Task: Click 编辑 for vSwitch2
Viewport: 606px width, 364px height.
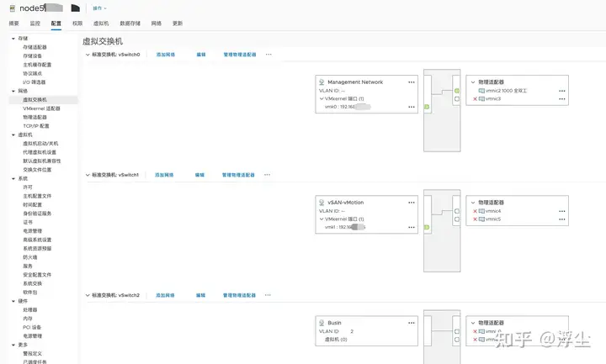Action: (200, 295)
